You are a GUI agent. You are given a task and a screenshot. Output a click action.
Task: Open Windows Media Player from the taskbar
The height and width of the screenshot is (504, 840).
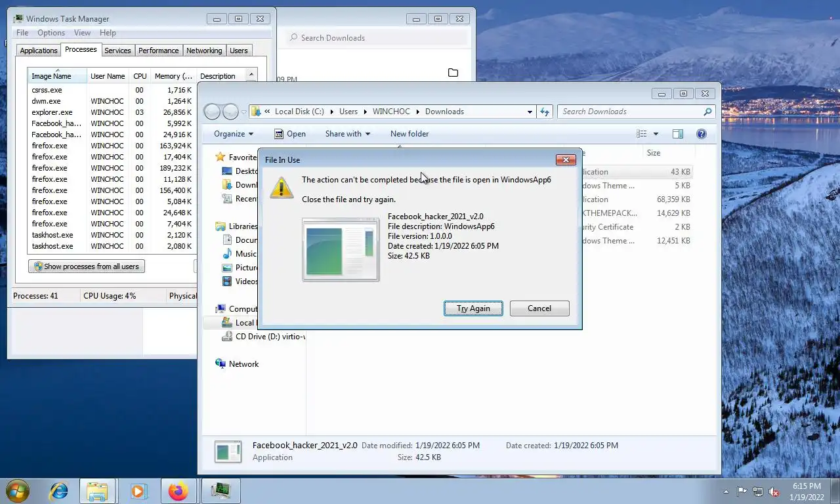pyautogui.click(x=138, y=491)
